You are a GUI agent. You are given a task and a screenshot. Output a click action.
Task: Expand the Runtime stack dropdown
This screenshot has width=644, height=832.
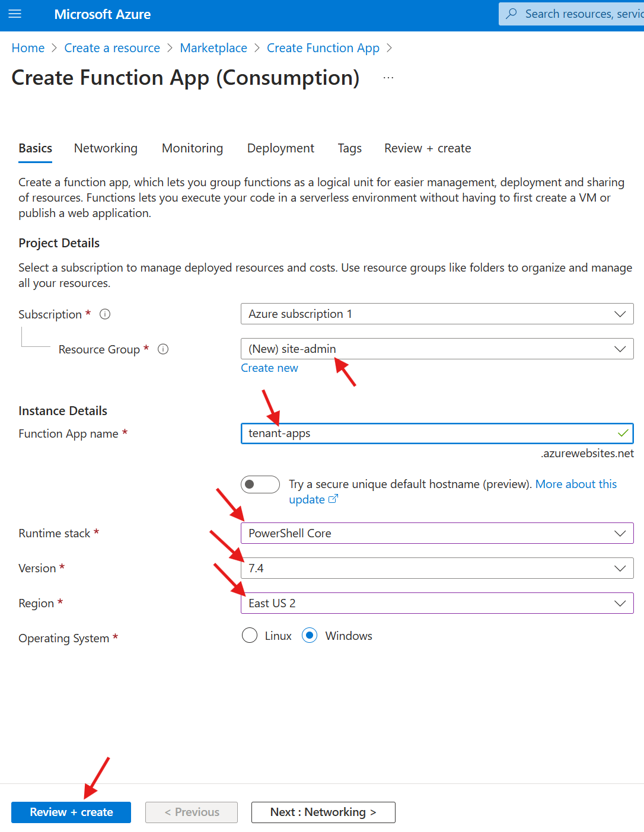[x=620, y=533]
